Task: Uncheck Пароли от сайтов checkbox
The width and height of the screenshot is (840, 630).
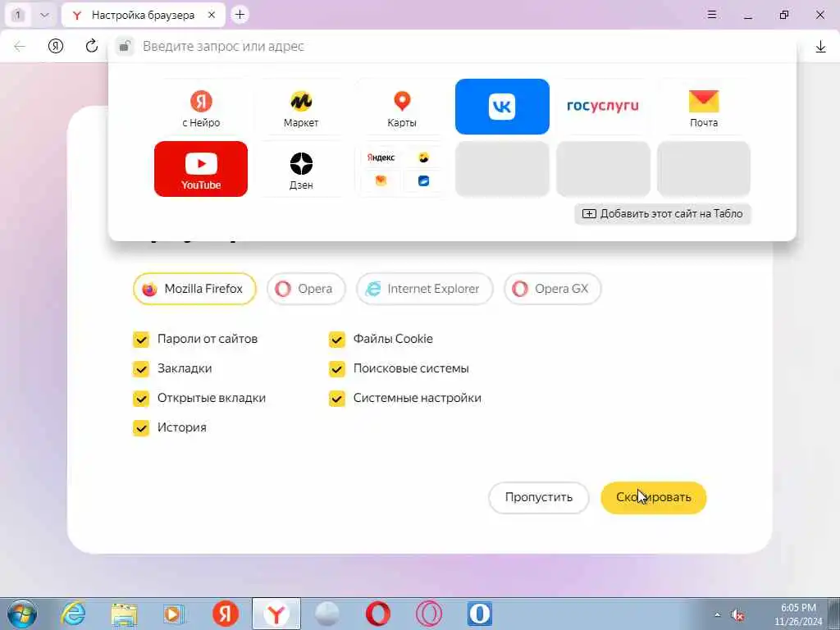Action: (141, 339)
